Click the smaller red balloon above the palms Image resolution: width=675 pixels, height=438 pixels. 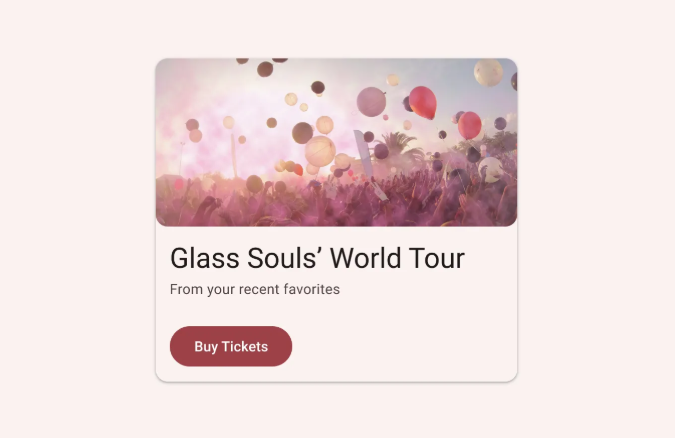tap(470, 125)
